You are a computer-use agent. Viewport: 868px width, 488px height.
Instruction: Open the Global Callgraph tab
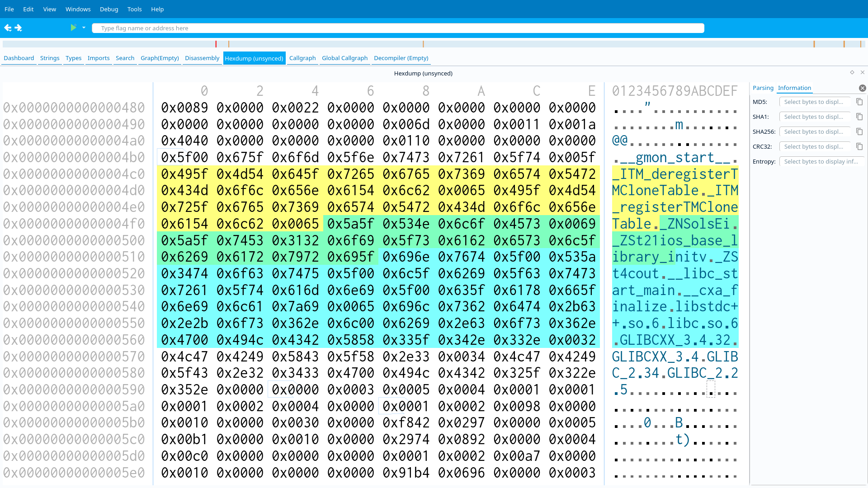(x=344, y=58)
